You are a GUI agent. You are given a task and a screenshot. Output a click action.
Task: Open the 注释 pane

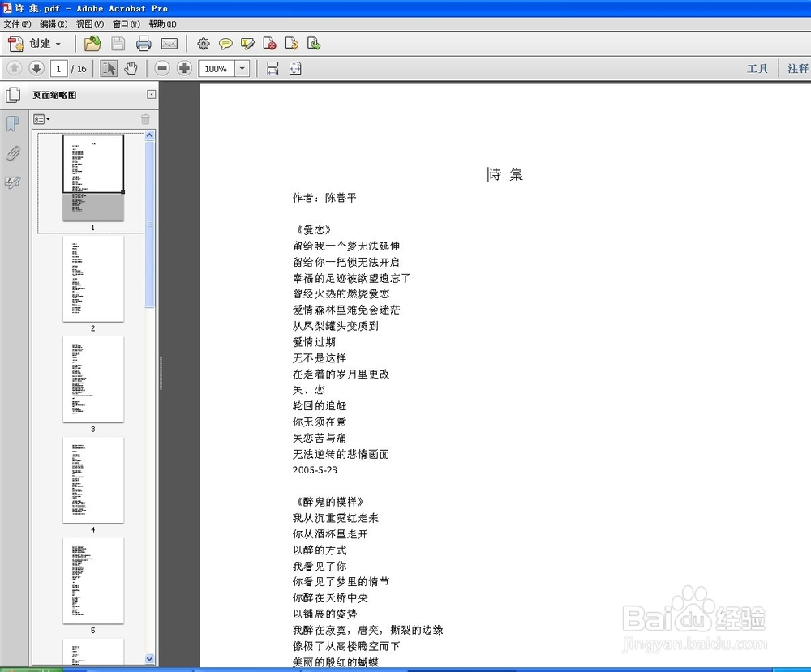click(x=797, y=69)
